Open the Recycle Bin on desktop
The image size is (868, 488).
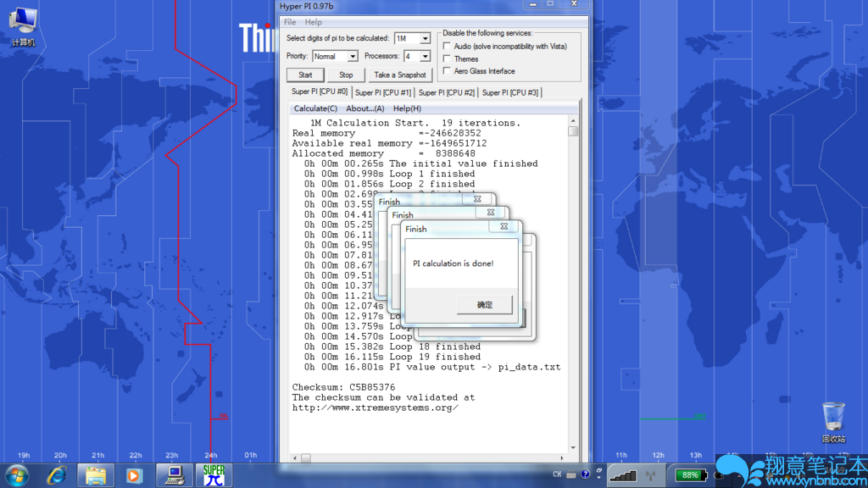pyautogui.click(x=833, y=423)
